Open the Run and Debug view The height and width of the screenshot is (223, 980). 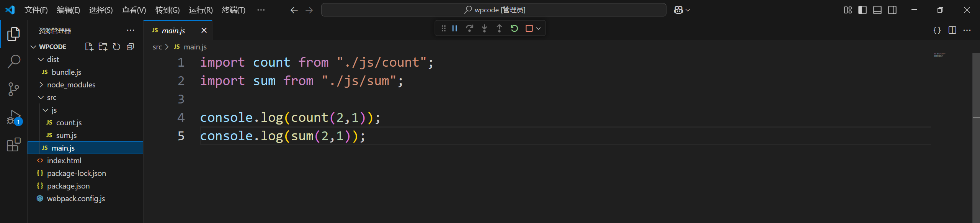[14, 117]
